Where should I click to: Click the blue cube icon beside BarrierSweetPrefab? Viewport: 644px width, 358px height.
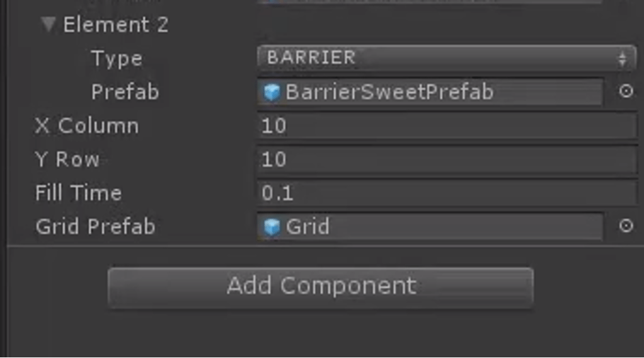(272, 93)
